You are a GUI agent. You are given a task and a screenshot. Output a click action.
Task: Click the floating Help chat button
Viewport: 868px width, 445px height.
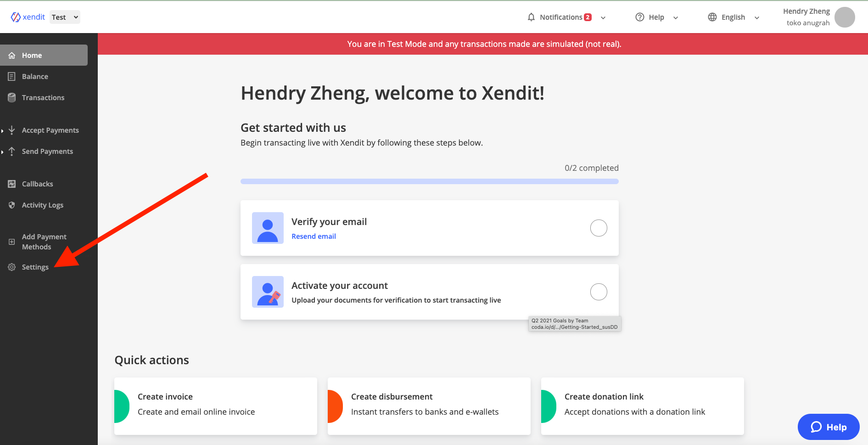(x=829, y=427)
